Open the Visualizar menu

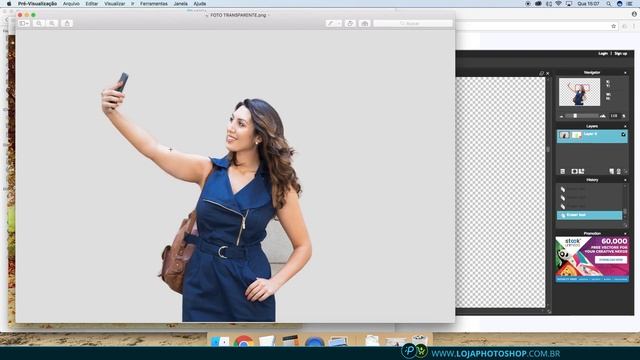pos(114,4)
